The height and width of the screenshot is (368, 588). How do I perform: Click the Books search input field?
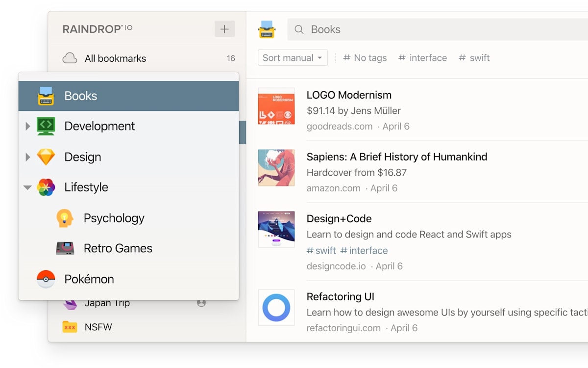438,29
